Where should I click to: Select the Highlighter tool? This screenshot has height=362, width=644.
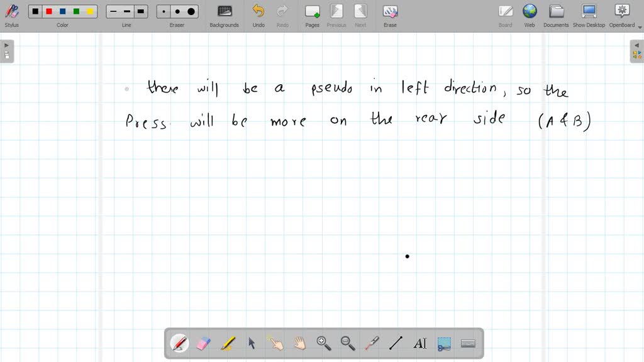[228, 343]
